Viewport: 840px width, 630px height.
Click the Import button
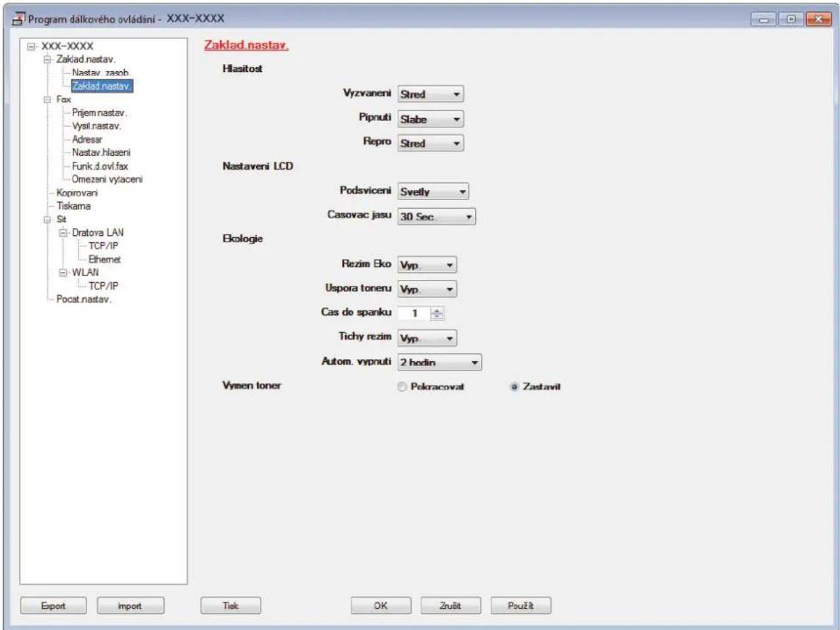click(x=130, y=606)
